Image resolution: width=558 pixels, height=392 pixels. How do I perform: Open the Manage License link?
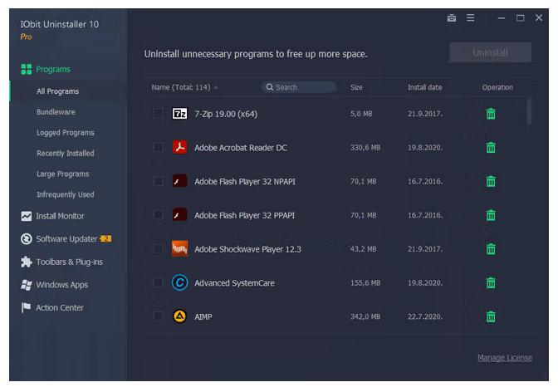click(504, 358)
